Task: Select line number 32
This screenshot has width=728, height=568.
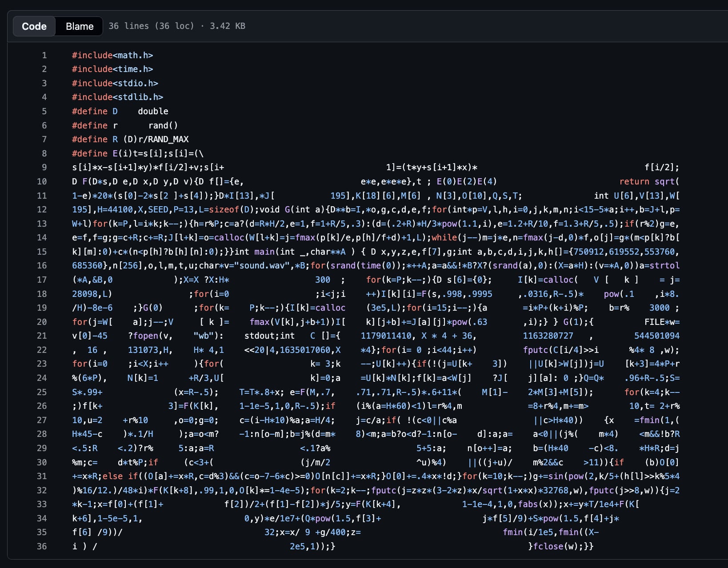Action: (42, 490)
